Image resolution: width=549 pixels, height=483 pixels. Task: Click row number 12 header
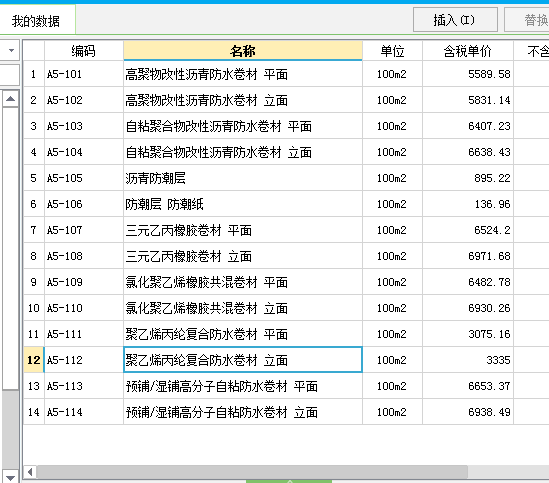34,360
